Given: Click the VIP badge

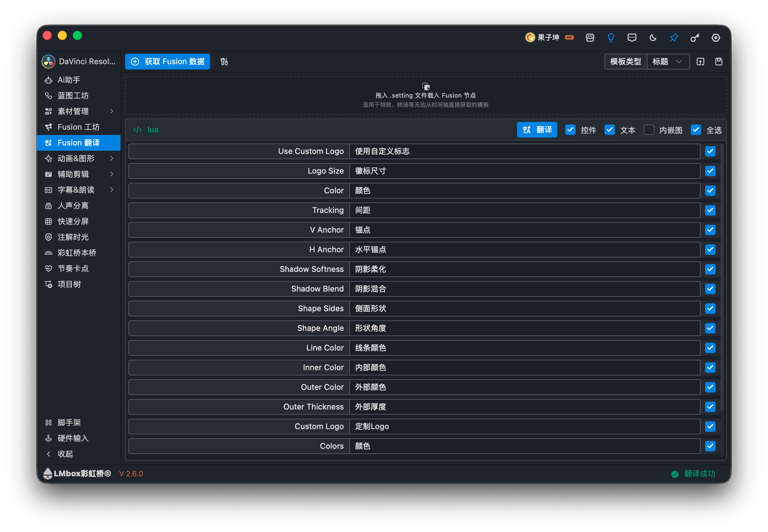Looking at the screenshot, I should (x=570, y=37).
